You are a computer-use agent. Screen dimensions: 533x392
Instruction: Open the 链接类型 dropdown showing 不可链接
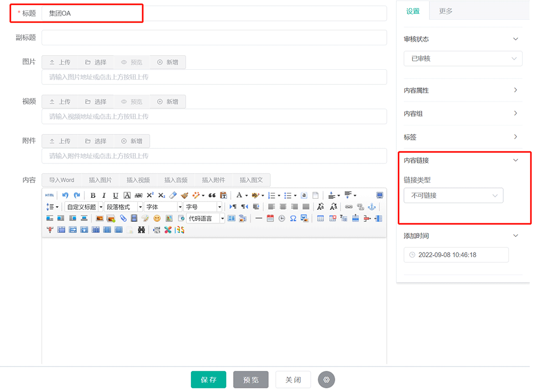pyautogui.click(x=453, y=196)
